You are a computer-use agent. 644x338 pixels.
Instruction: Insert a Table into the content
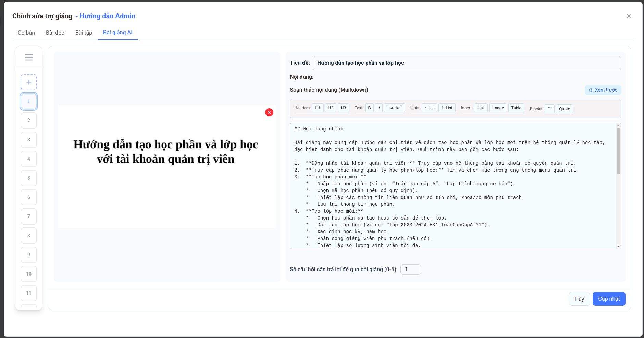(516, 108)
